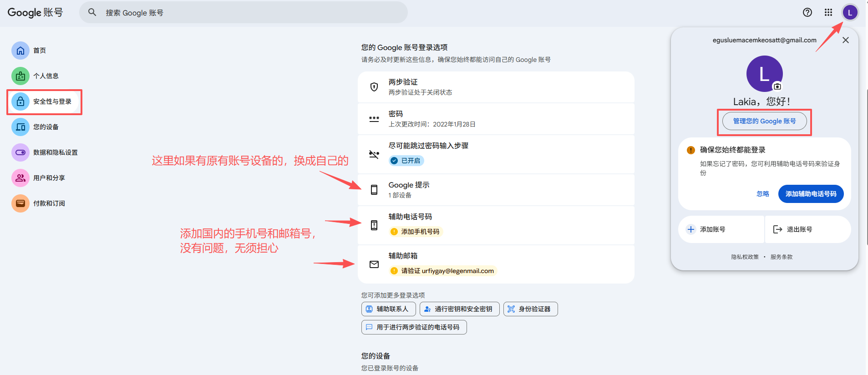Click the 通行密钥和安全密钥 chip button

click(459, 309)
